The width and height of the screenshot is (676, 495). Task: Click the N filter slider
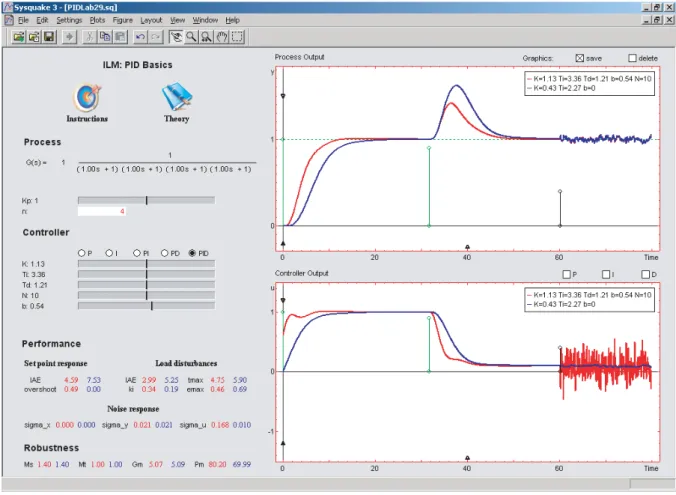pos(146,295)
